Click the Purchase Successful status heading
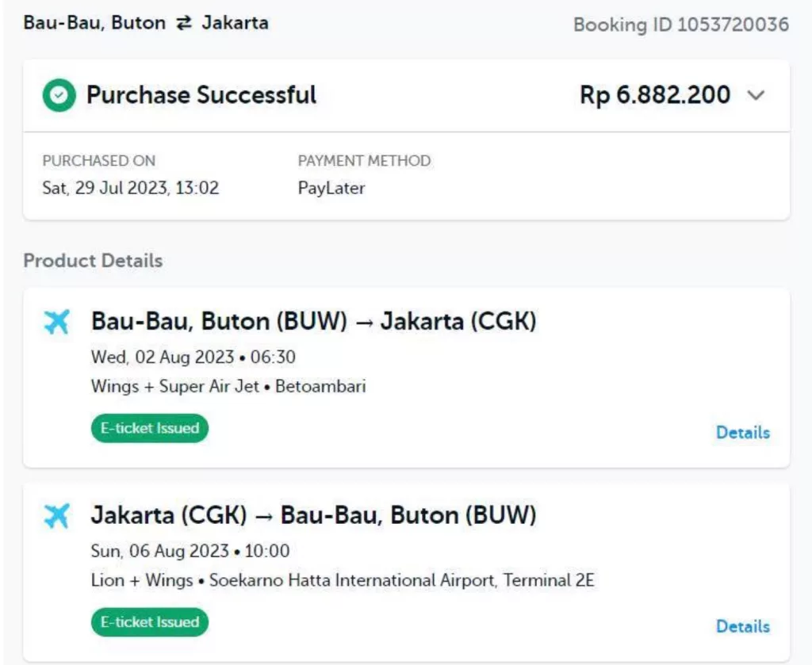The width and height of the screenshot is (812, 665). pos(201,96)
